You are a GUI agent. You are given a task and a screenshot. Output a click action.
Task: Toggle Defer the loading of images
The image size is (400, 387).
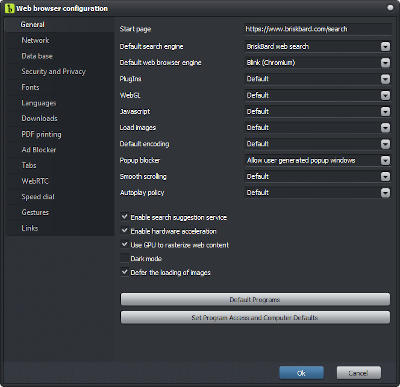click(x=125, y=272)
